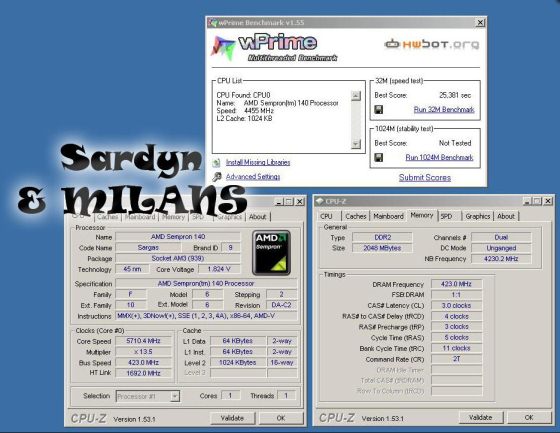Screen dimensions: 560x433
Task: Click the wPrime title bar icon
Action: [x=213, y=23]
